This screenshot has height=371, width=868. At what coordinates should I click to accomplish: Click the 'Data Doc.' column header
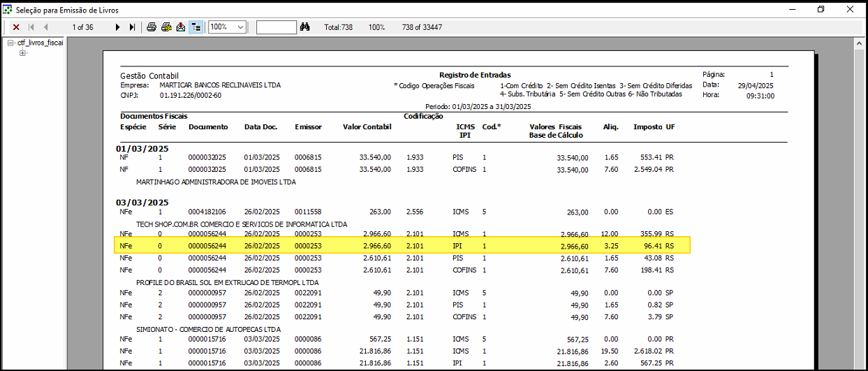coord(260,127)
